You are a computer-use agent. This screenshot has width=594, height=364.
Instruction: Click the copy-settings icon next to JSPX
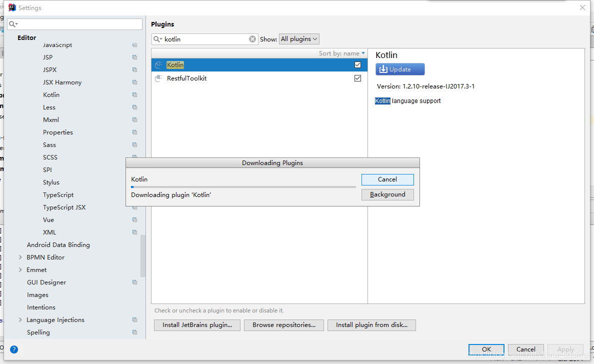point(134,69)
